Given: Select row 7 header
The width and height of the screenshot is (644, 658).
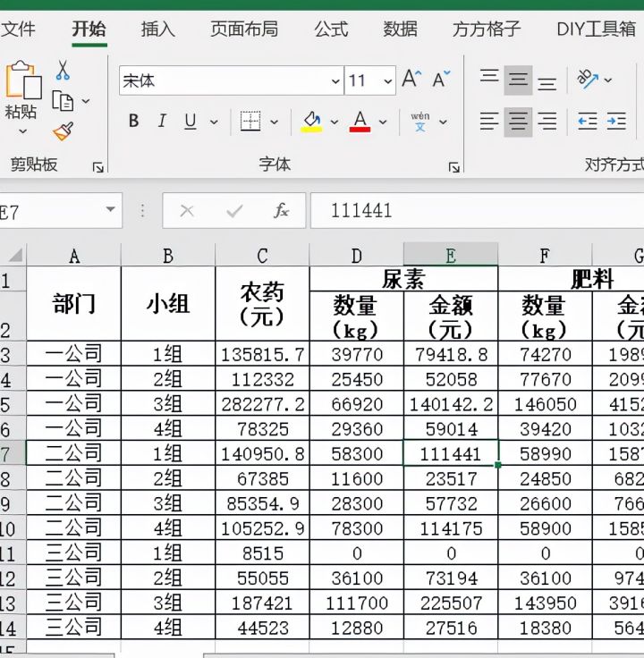Looking at the screenshot, I should [x=12, y=453].
